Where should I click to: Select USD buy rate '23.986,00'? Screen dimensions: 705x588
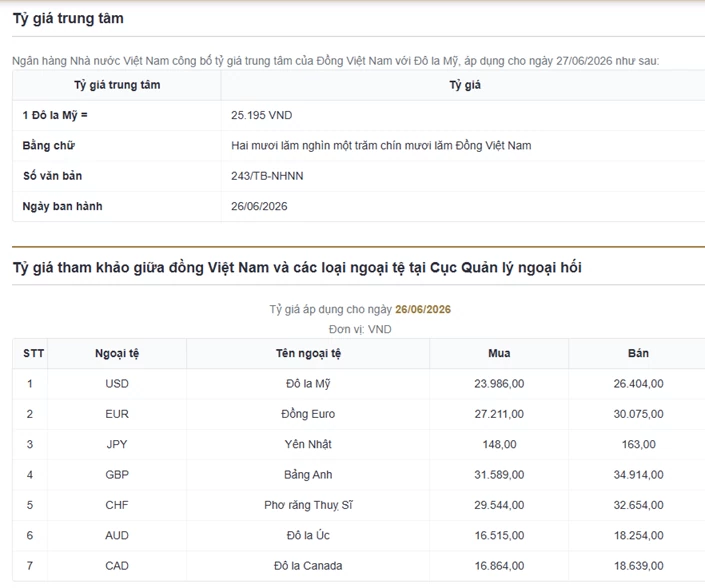click(499, 383)
